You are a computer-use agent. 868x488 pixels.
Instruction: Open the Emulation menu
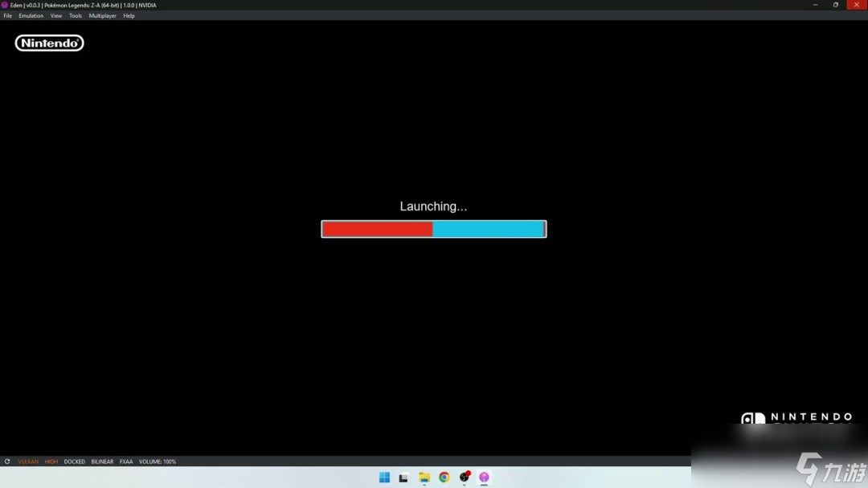31,15
